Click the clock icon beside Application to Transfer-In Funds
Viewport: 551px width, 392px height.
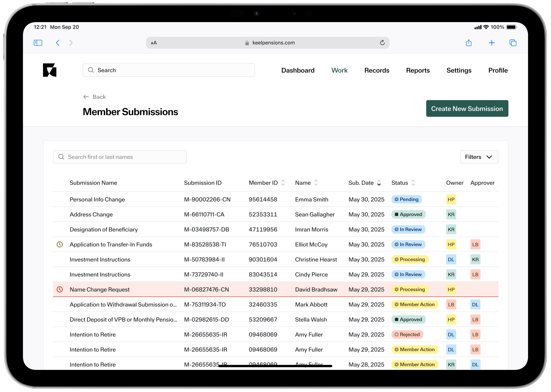[60, 244]
